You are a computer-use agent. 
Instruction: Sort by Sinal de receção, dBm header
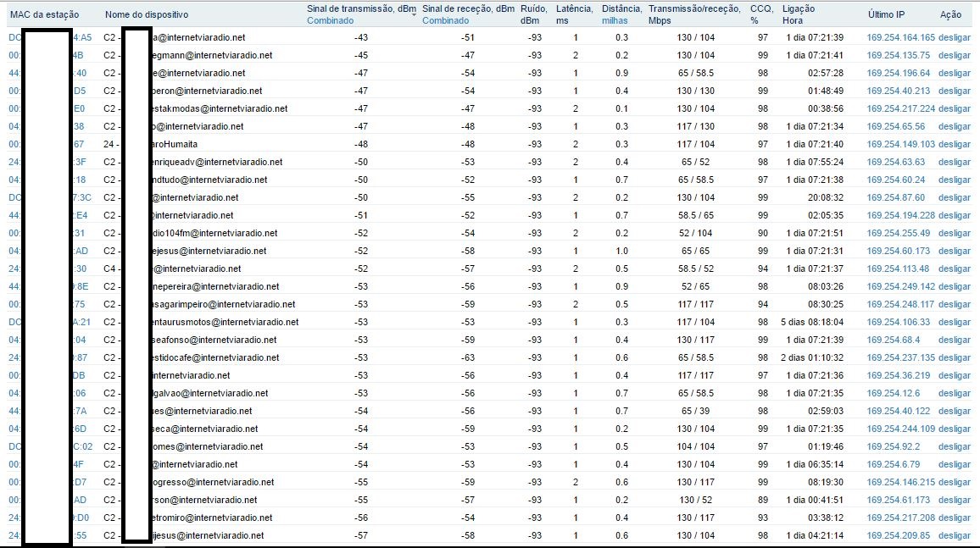[468, 8]
